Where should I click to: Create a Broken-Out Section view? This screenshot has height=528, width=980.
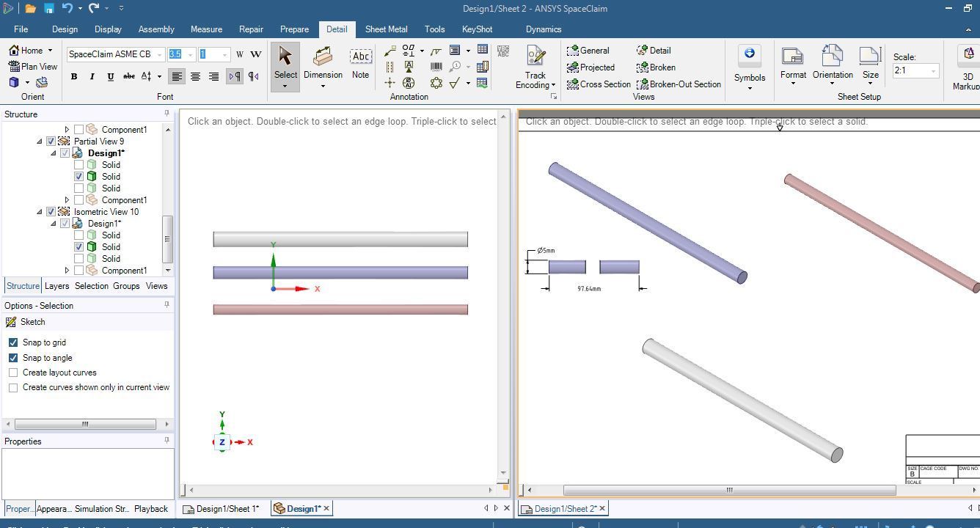679,84
